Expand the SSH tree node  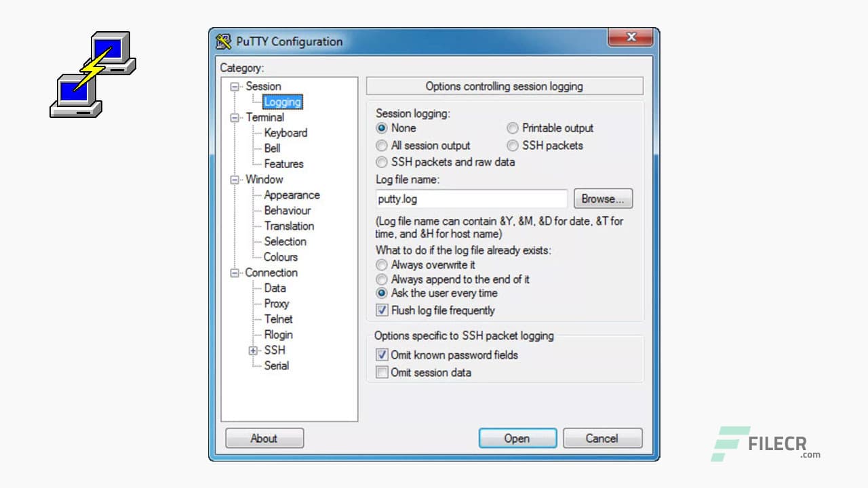pyautogui.click(x=254, y=350)
